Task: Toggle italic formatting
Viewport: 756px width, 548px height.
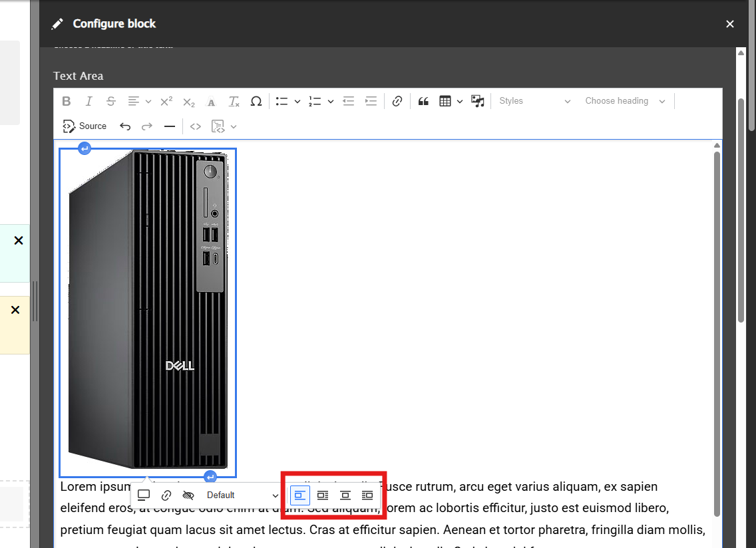Action: tap(89, 101)
